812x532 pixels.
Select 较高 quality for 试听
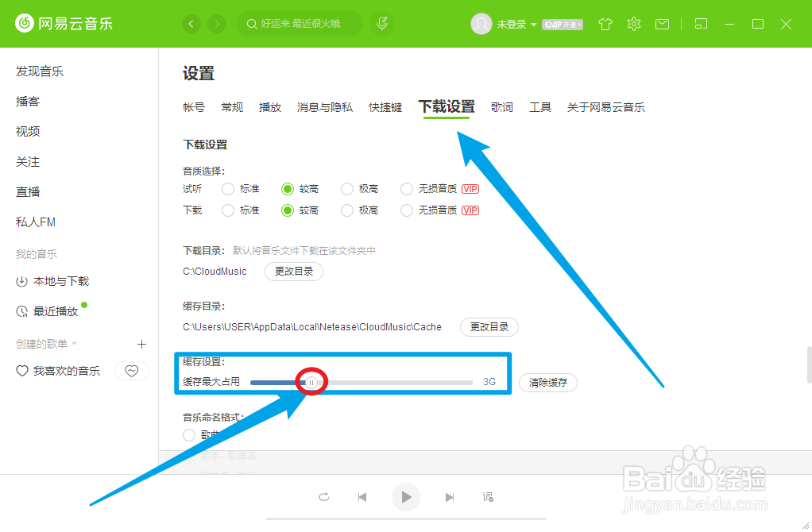click(x=288, y=190)
